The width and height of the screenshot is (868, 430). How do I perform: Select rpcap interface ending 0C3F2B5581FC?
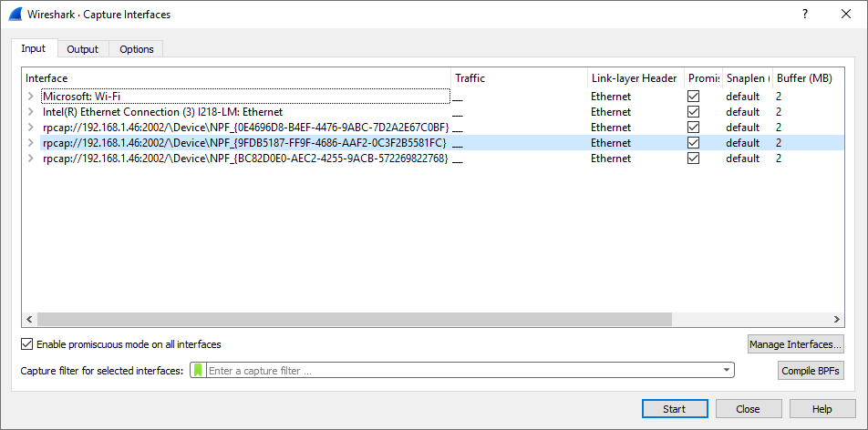(x=244, y=143)
